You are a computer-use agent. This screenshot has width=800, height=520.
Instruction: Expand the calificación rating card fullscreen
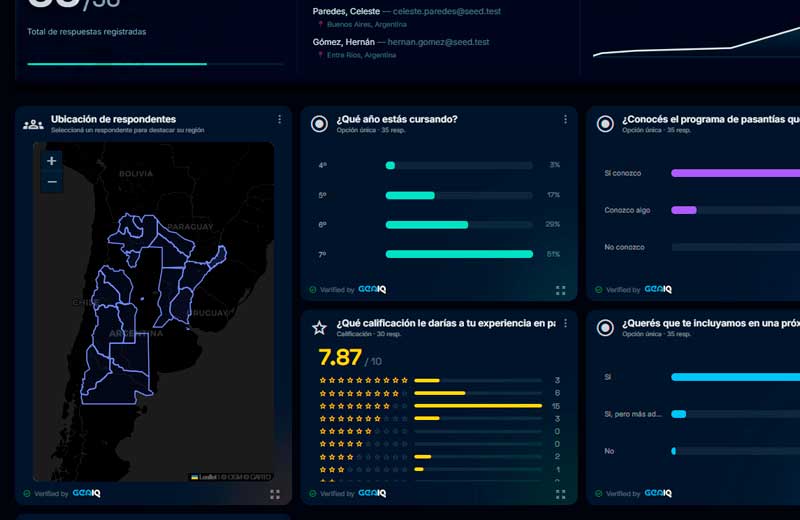point(560,494)
